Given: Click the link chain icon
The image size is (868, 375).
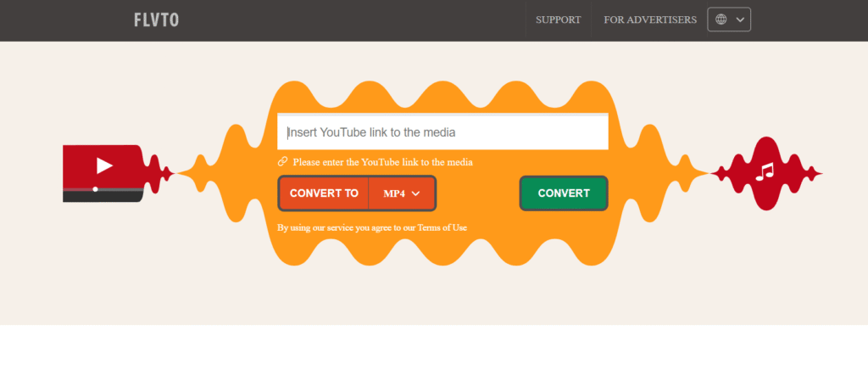Looking at the screenshot, I should coord(282,162).
